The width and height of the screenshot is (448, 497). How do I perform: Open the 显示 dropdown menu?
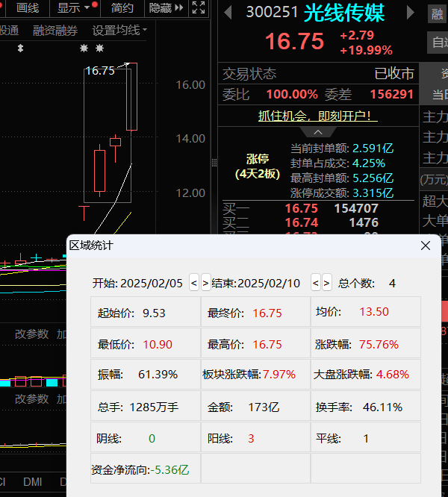tap(75, 8)
